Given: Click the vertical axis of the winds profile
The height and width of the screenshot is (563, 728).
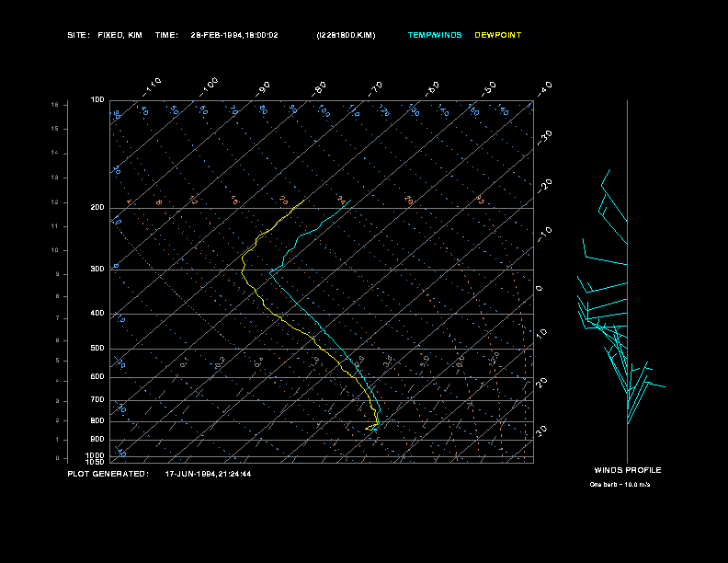Looking at the screenshot, I should (627, 281).
